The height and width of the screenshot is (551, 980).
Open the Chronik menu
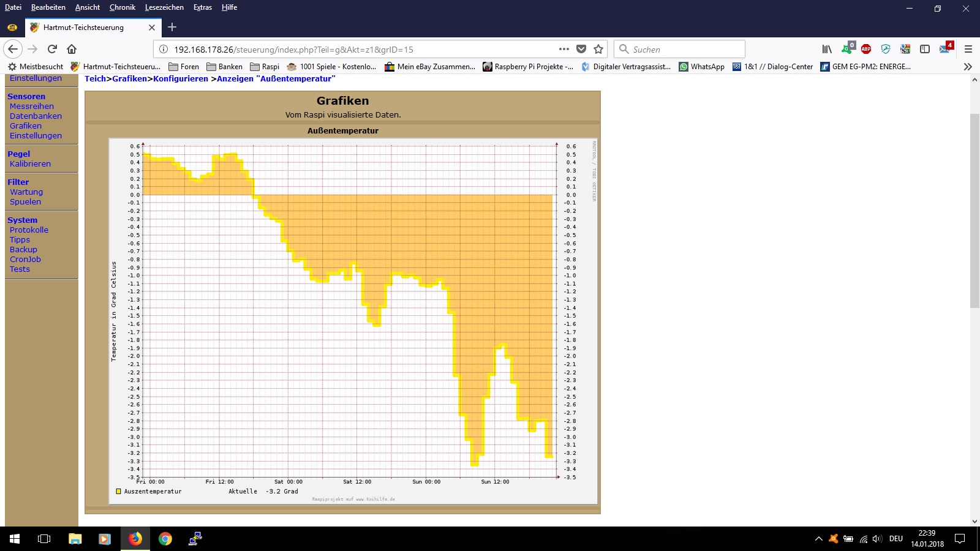click(122, 7)
